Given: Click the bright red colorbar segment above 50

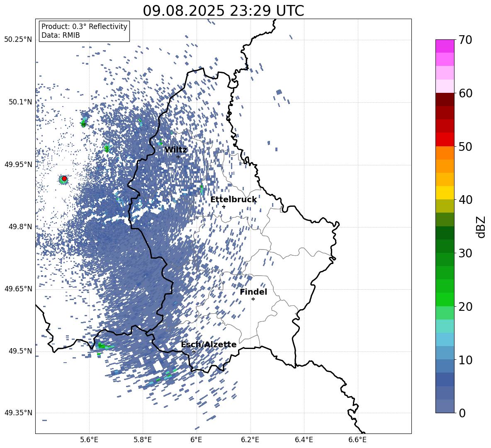Looking at the screenshot, I should [x=445, y=140].
